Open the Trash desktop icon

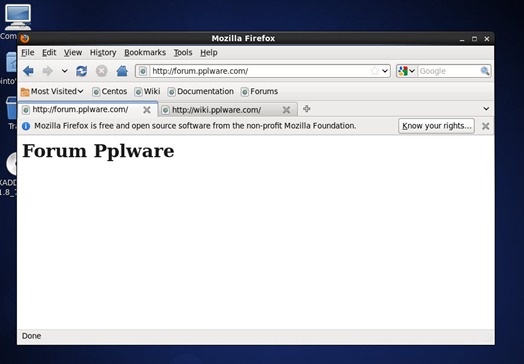coord(12,109)
